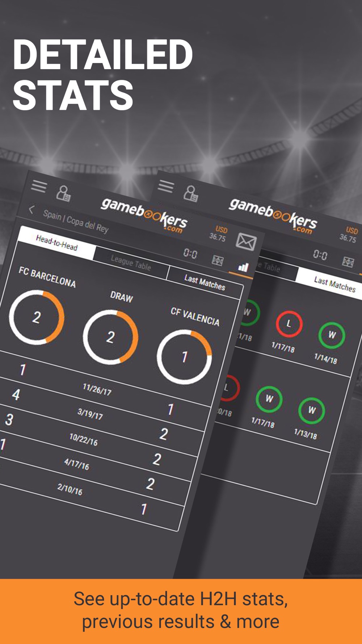
Task: Open the hamburger menu on the front phone
Action: 39,186
